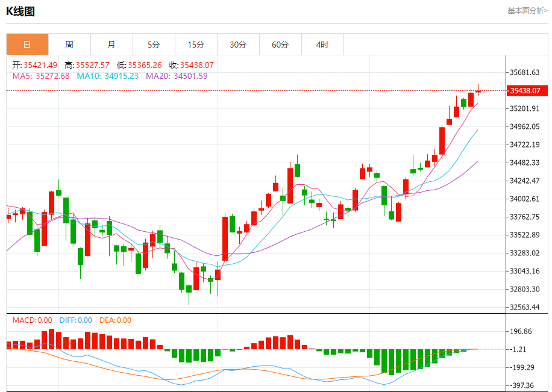Open the 5分 interval tab
Screen dimensions: 552x392
point(154,45)
